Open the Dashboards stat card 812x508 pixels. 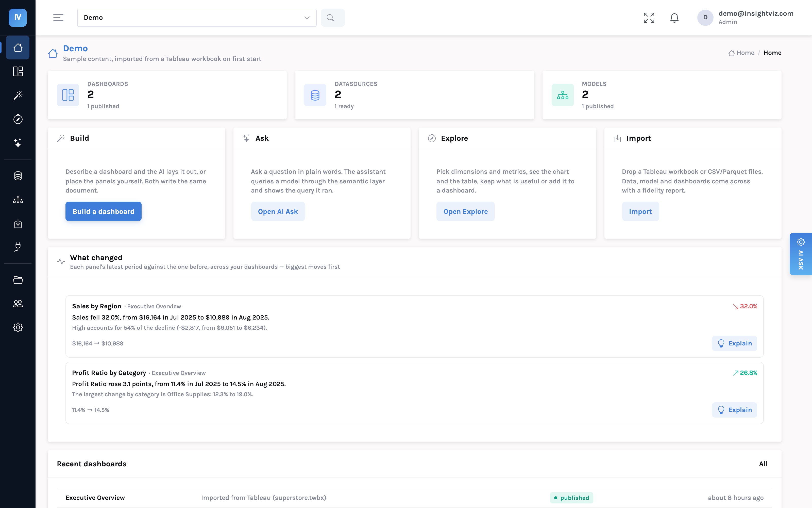(x=167, y=95)
